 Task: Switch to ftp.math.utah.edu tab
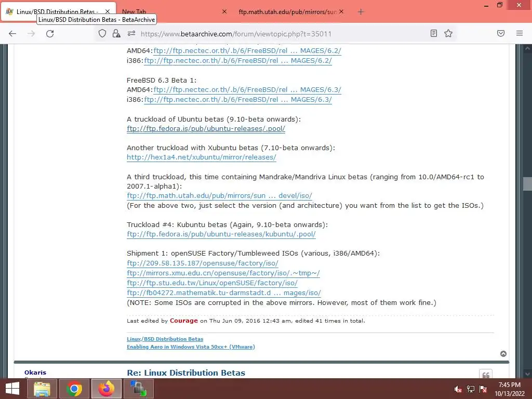(287, 12)
